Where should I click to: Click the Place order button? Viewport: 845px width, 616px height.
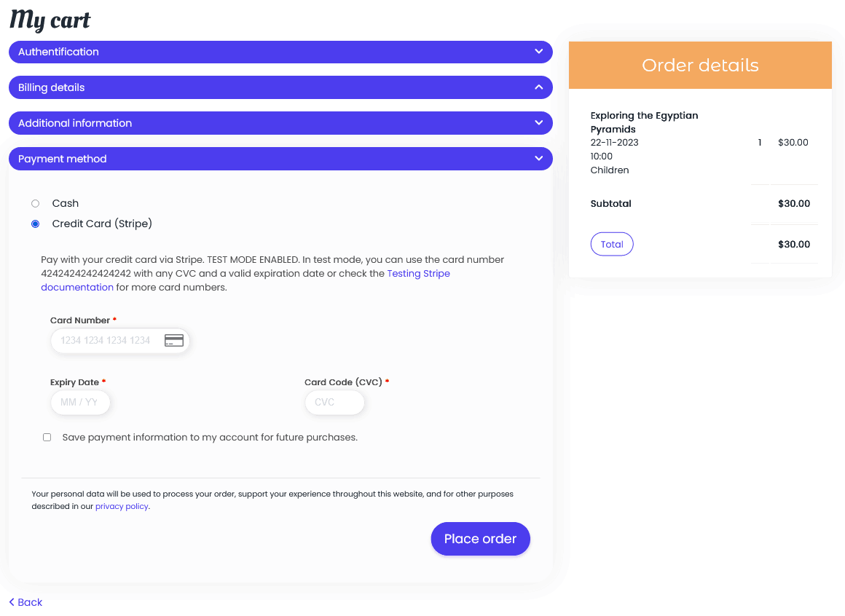point(480,539)
